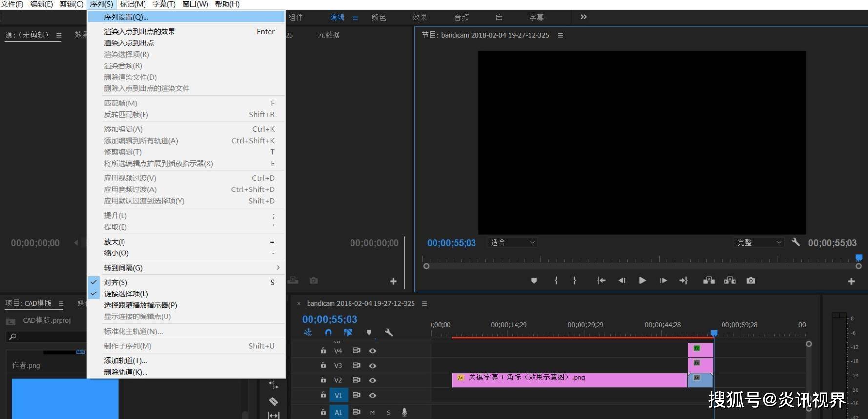Step back one frame in Program monitor
Image resolution: width=868 pixels, height=419 pixels.
coord(622,281)
